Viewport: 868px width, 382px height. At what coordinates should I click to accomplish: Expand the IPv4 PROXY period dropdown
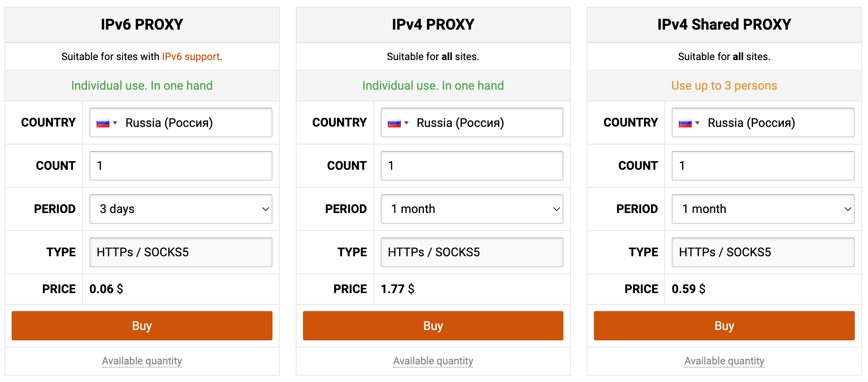tap(472, 209)
